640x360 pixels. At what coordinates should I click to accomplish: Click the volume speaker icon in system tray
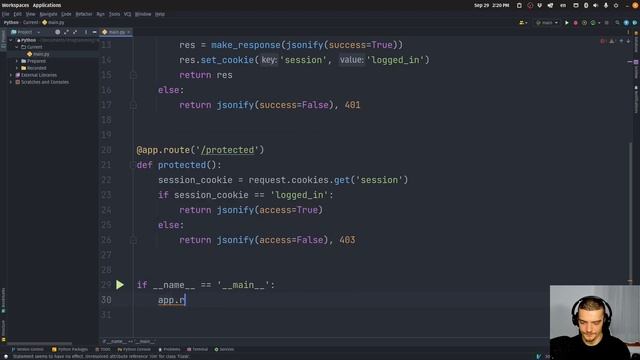[595, 5]
